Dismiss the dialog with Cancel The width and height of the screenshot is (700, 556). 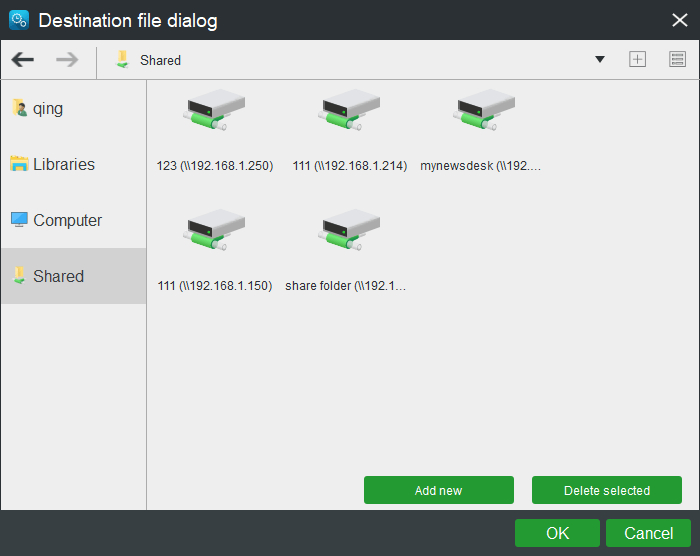(x=648, y=533)
